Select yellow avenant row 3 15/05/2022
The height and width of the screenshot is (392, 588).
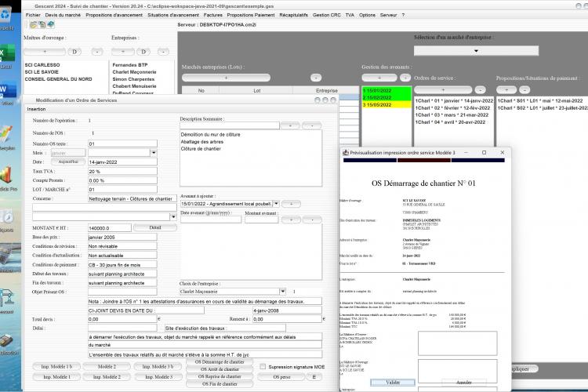pos(387,104)
